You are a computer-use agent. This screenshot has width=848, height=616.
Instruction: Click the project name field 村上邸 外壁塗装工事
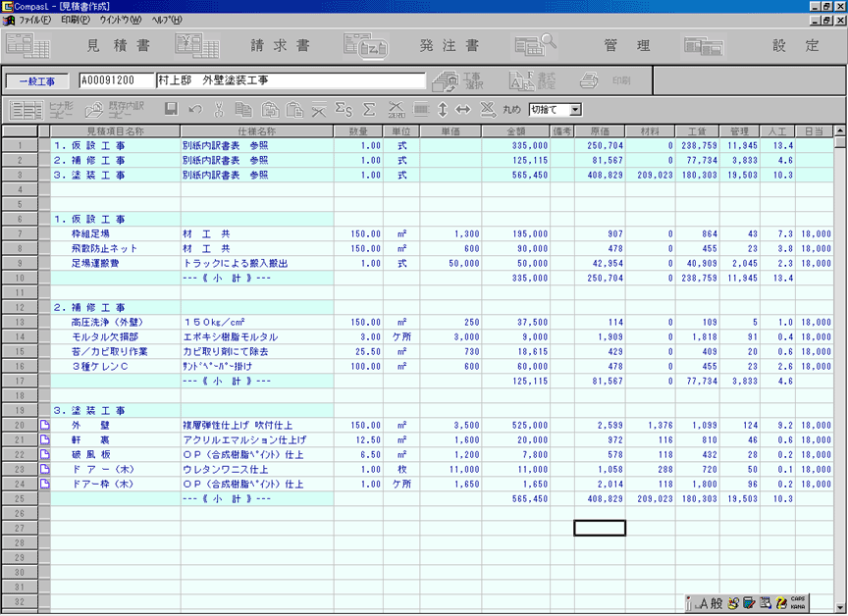tap(291, 80)
